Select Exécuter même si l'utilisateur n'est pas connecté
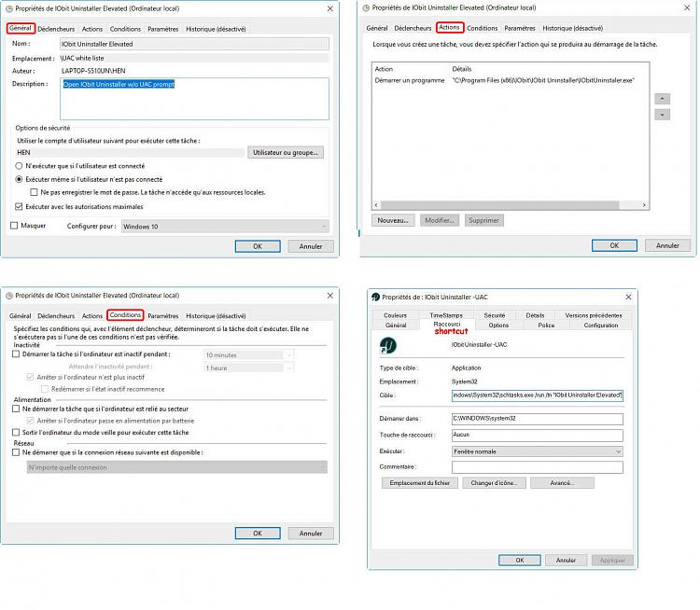 (19, 179)
